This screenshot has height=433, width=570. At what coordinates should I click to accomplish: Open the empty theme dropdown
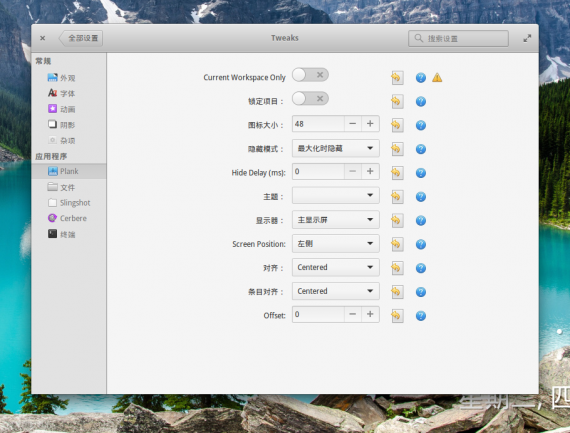click(336, 196)
